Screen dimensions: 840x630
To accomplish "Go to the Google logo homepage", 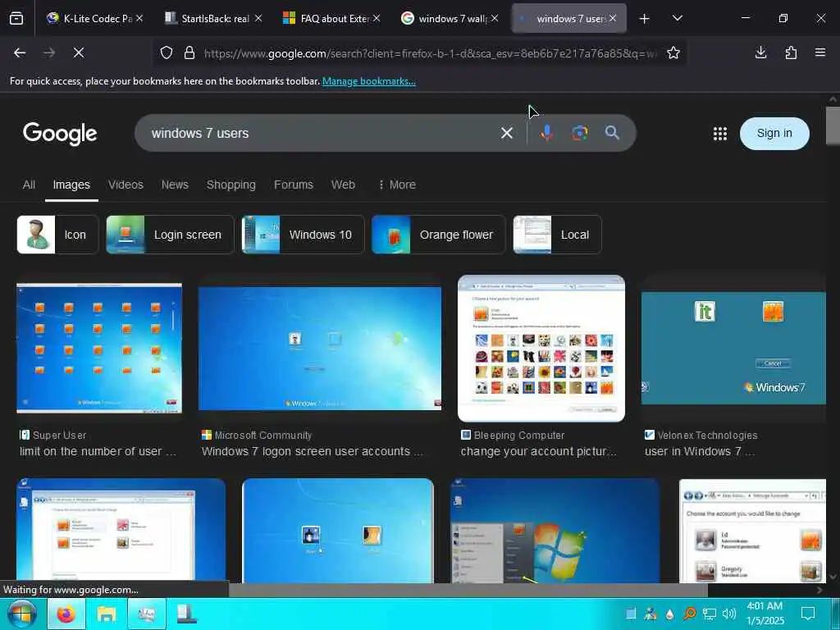I will pos(60,134).
